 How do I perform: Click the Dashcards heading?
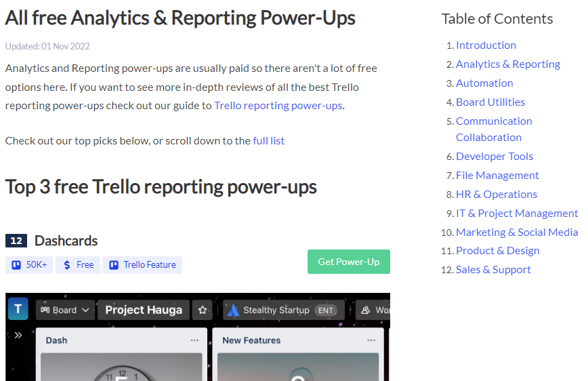point(66,241)
